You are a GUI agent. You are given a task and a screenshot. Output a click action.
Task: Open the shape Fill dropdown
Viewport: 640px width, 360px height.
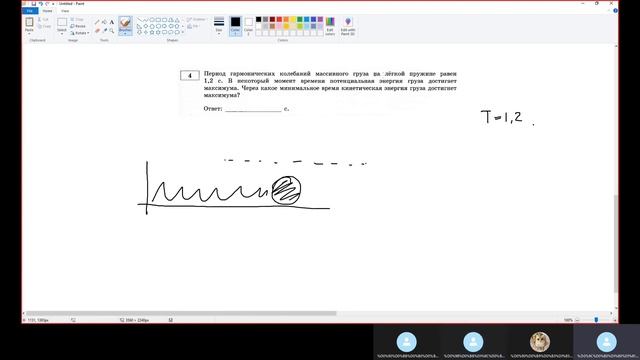[193, 26]
